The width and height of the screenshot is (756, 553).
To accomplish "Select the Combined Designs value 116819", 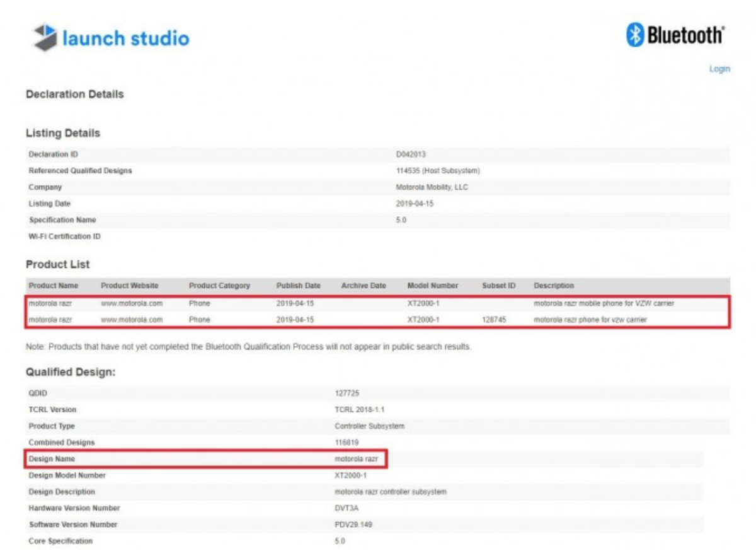I will click(346, 442).
